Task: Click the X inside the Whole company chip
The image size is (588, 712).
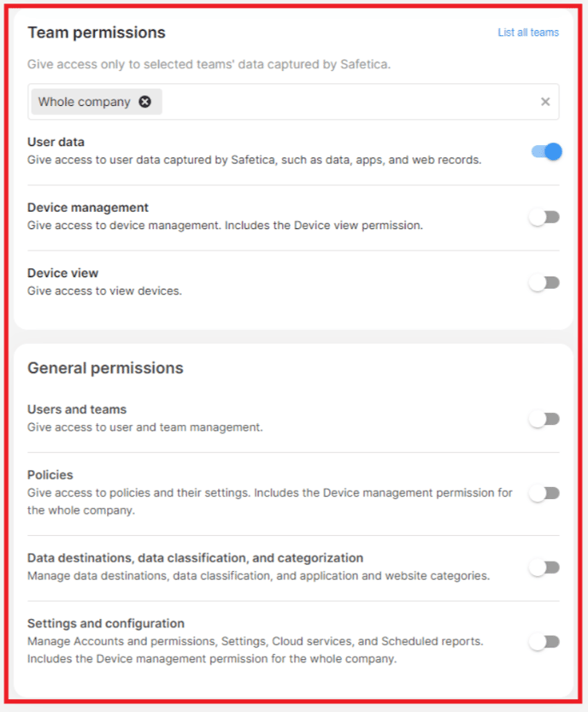Action: pyautogui.click(x=144, y=102)
